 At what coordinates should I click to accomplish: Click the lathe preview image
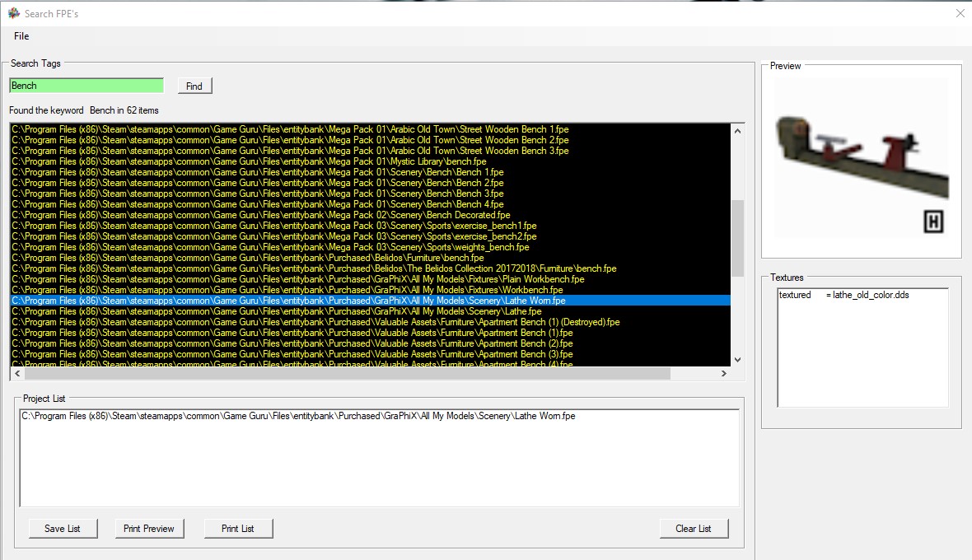point(861,156)
